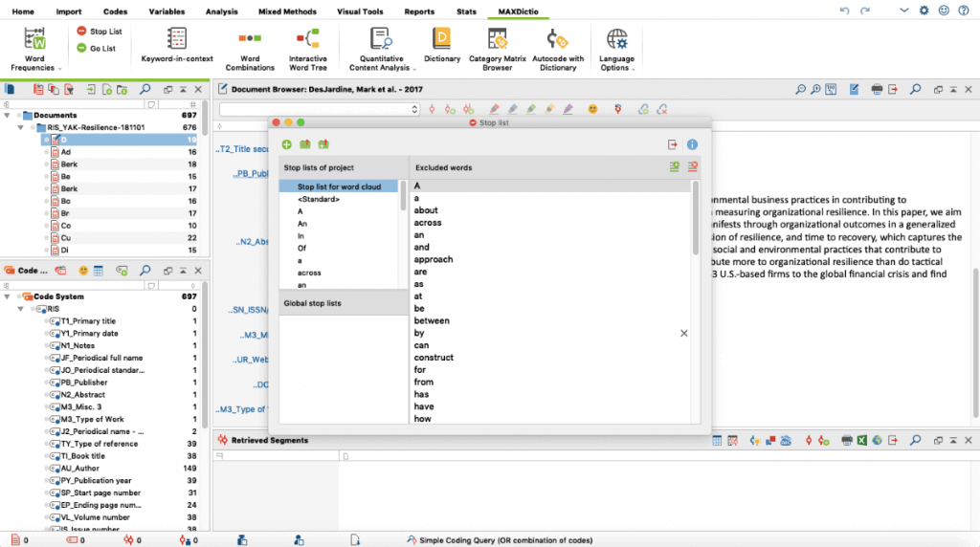Collapse the Code System root node
The image size is (980, 547).
coord(7,296)
